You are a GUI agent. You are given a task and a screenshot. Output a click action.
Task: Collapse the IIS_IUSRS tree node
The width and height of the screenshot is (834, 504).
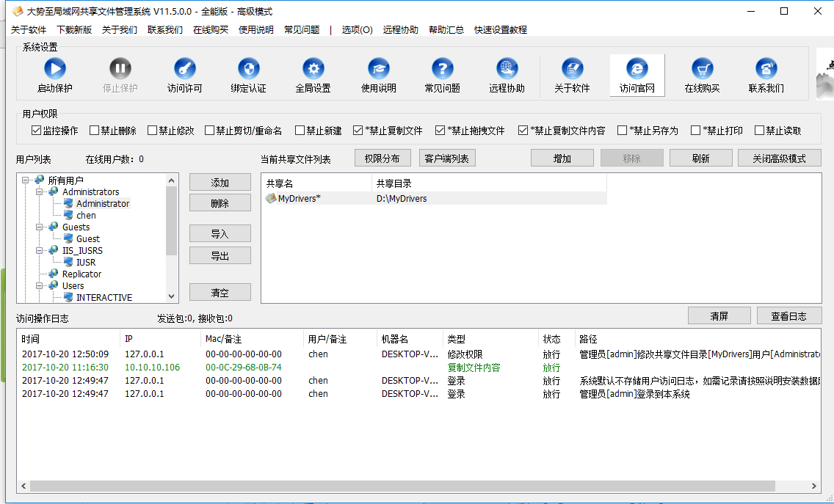pyautogui.click(x=40, y=250)
